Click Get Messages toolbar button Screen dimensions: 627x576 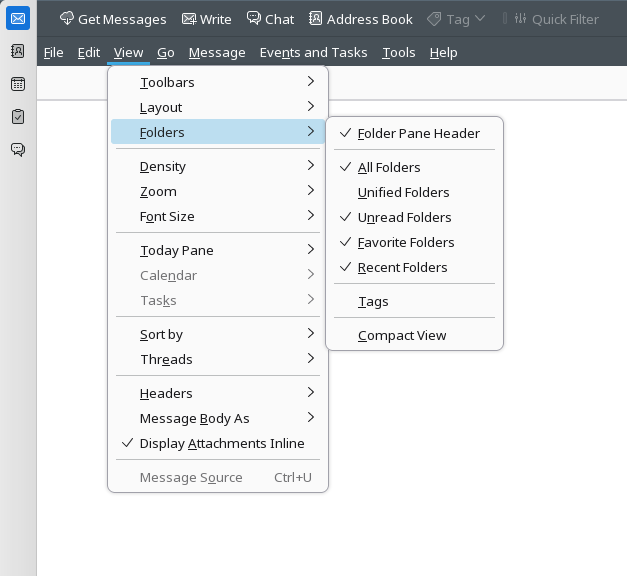coord(113,19)
